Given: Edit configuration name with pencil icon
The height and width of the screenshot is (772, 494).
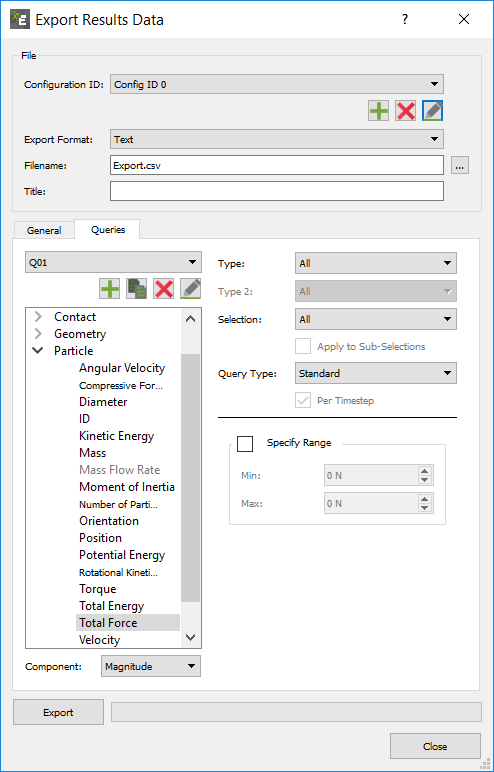Looking at the screenshot, I should (432, 111).
